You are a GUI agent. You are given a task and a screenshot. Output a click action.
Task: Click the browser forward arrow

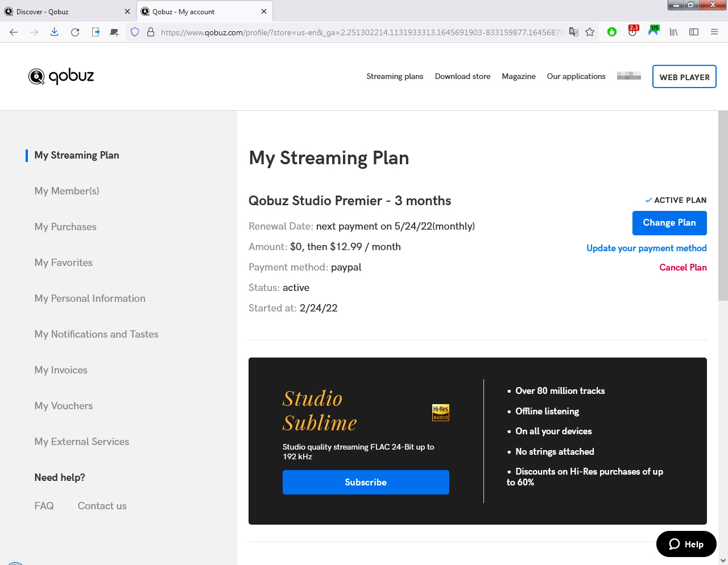click(34, 32)
